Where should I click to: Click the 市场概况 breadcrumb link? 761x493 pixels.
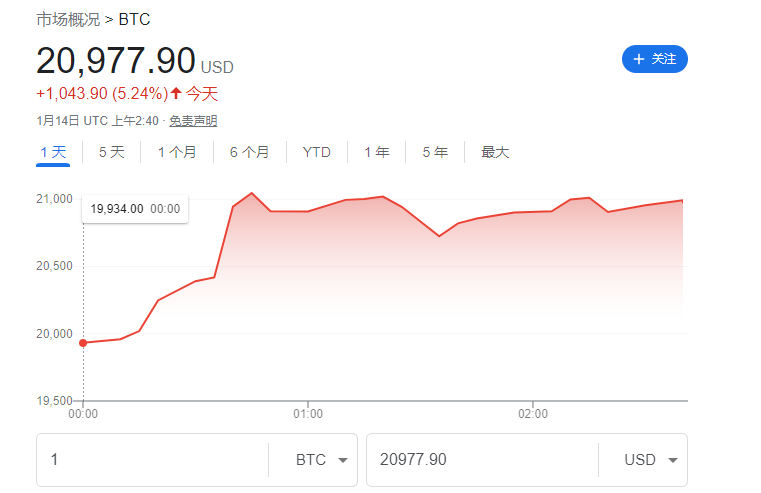click(x=68, y=19)
